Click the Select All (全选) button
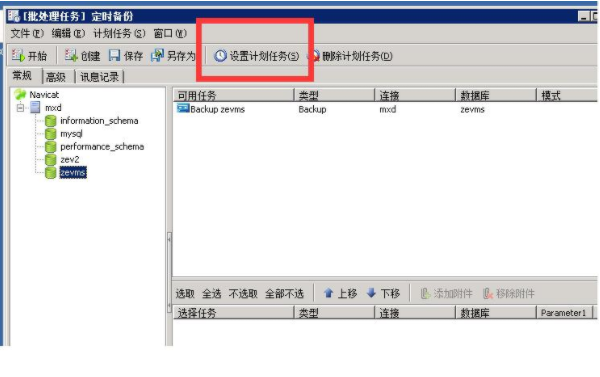 [x=212, y=294]
